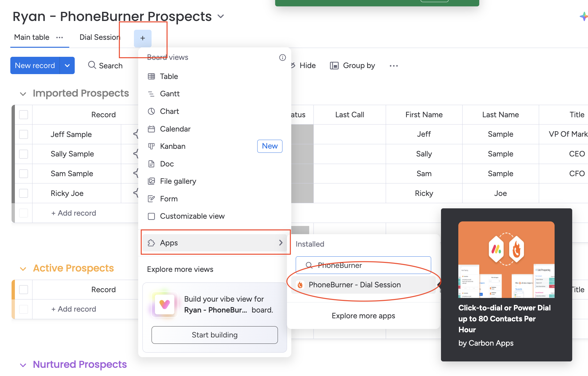Toggle the Imported Prospects select-all checkbox
This screenshot has height=376, width=588.
23,115
